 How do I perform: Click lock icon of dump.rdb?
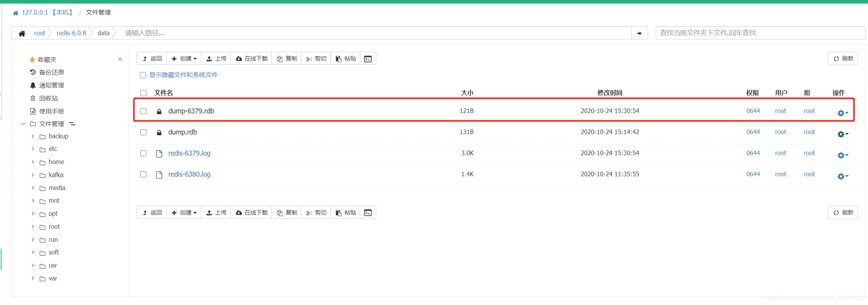[159, 133]
